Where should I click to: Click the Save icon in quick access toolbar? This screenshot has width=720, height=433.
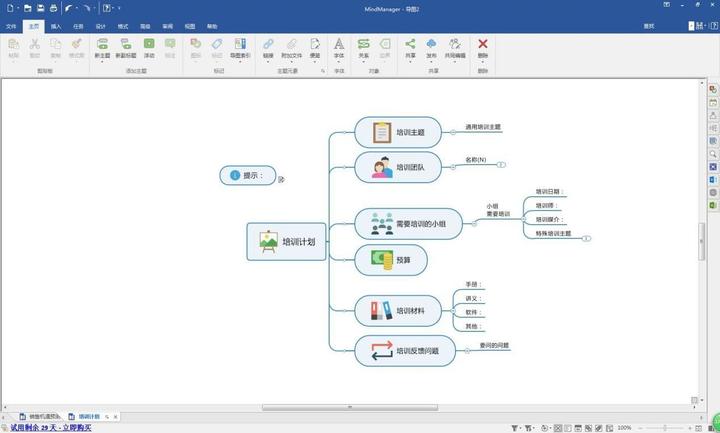pos(40,8)
